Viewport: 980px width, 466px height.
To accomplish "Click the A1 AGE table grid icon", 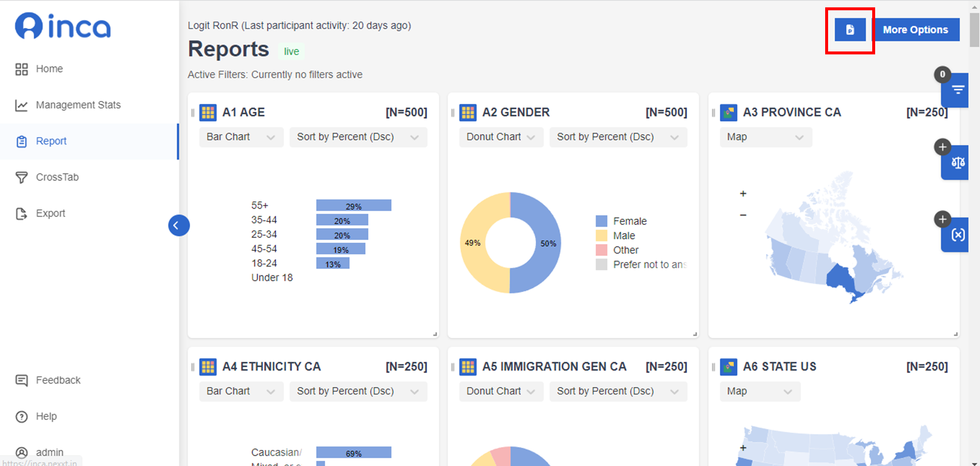I will [208, 113].
